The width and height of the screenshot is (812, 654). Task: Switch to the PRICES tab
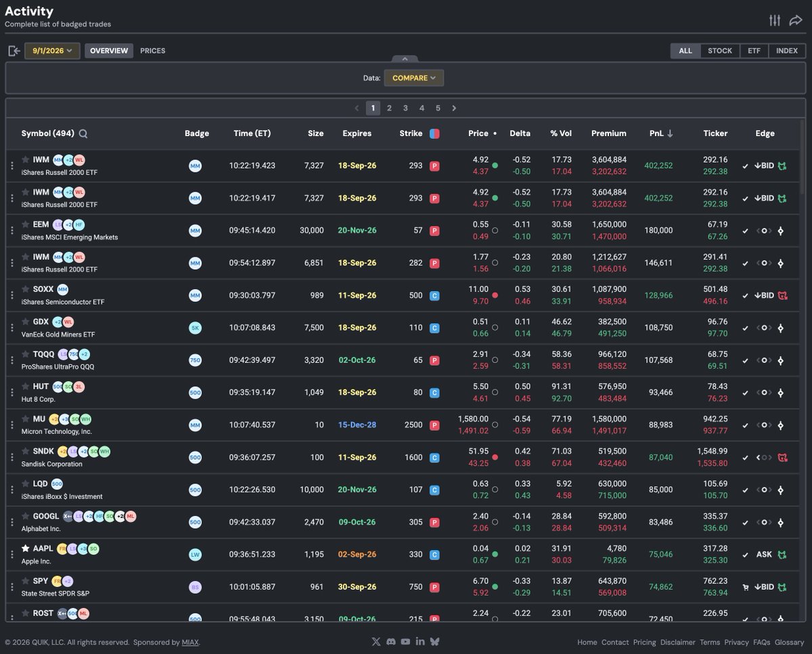[153, 51]
